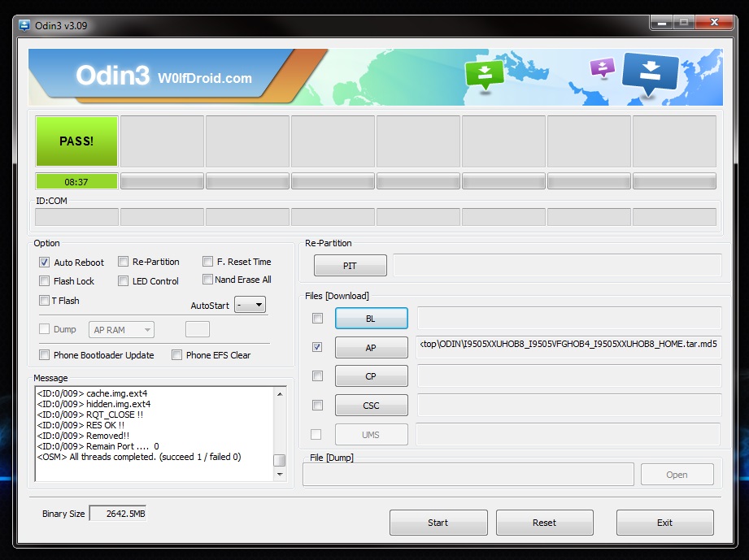This screenshot has width=749, height=560.
Task: Click the Binary Size value field
Action: click(118, 514)
